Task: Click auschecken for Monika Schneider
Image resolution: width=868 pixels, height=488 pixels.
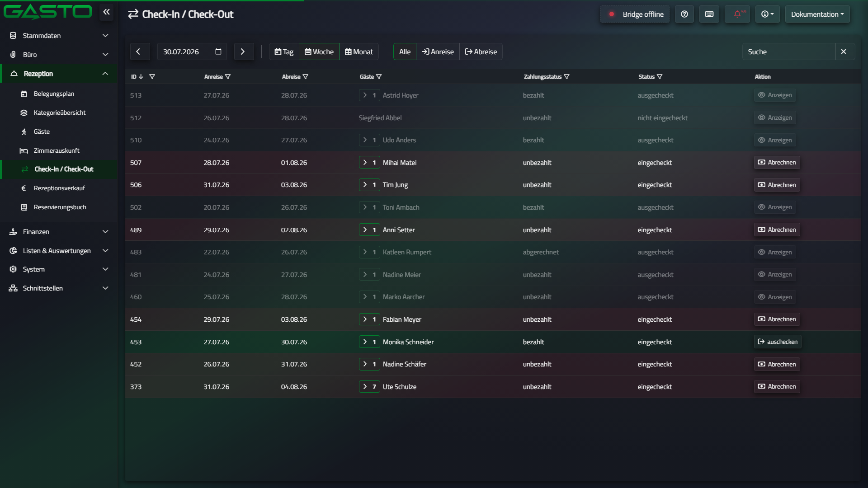Action: point(778,342)
